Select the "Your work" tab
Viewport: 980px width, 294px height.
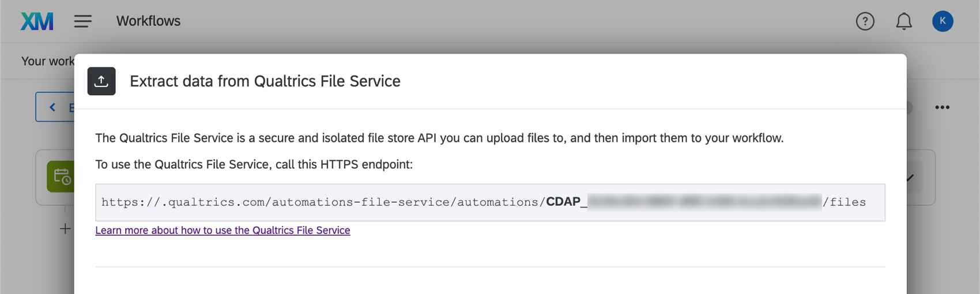(47, 61)
